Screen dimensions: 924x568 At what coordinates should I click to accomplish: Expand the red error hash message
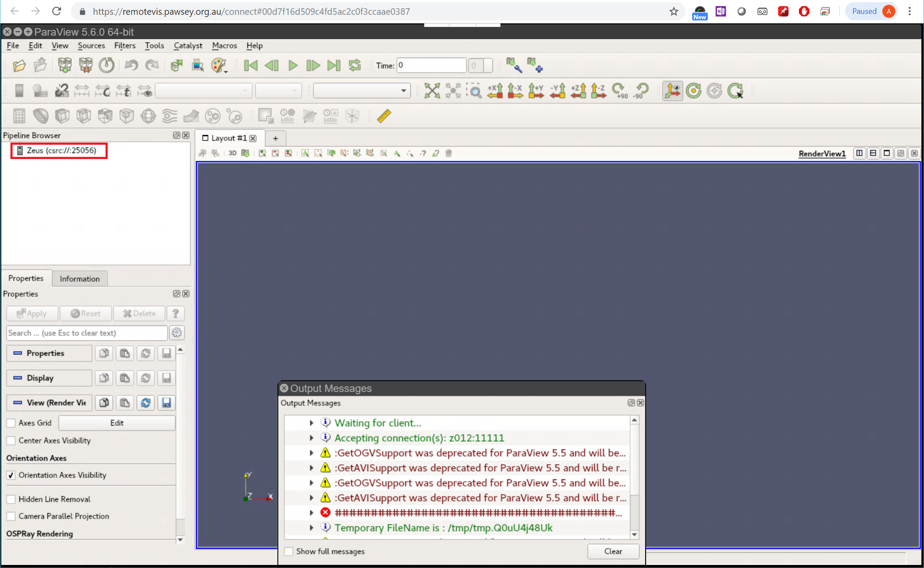coord(311,513)
